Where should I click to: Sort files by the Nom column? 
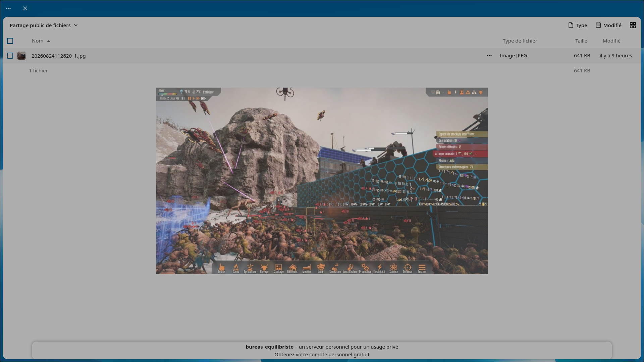(x=41, y=41)
